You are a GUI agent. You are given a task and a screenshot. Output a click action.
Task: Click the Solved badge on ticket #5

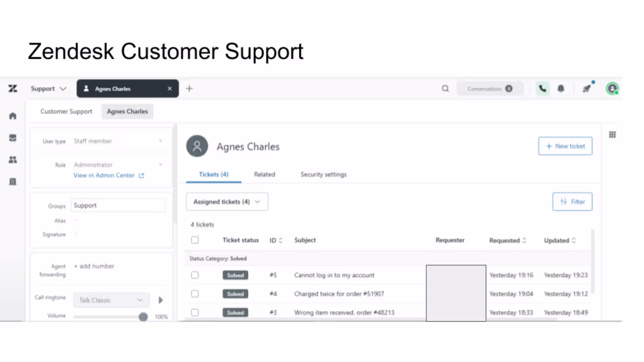[235, 275]
